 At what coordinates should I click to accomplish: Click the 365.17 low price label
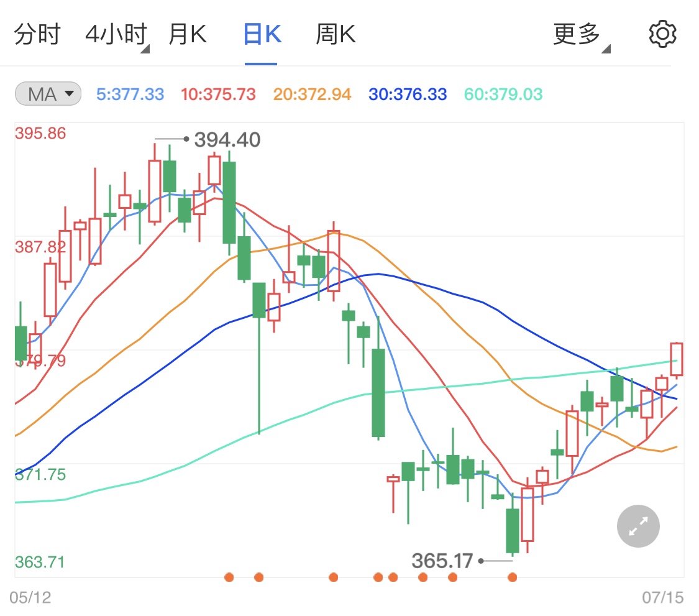tap(442, 561)
